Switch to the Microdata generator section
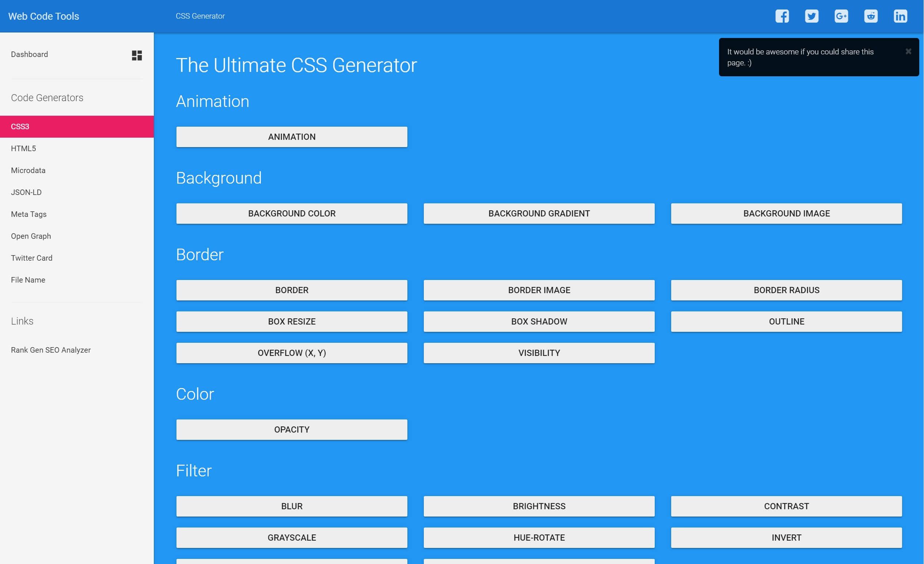 [28, 170]
